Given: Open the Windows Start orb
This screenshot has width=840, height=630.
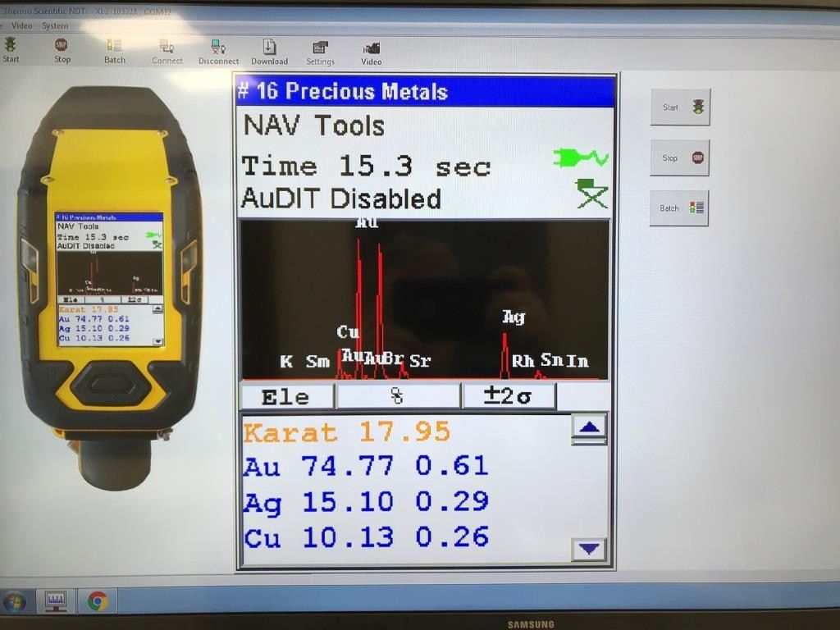Looking at the screenshot, I should tap(15, 601).
